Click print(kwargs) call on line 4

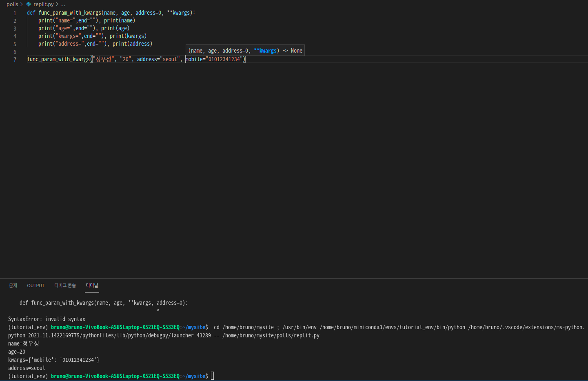[x=128, y=36]
